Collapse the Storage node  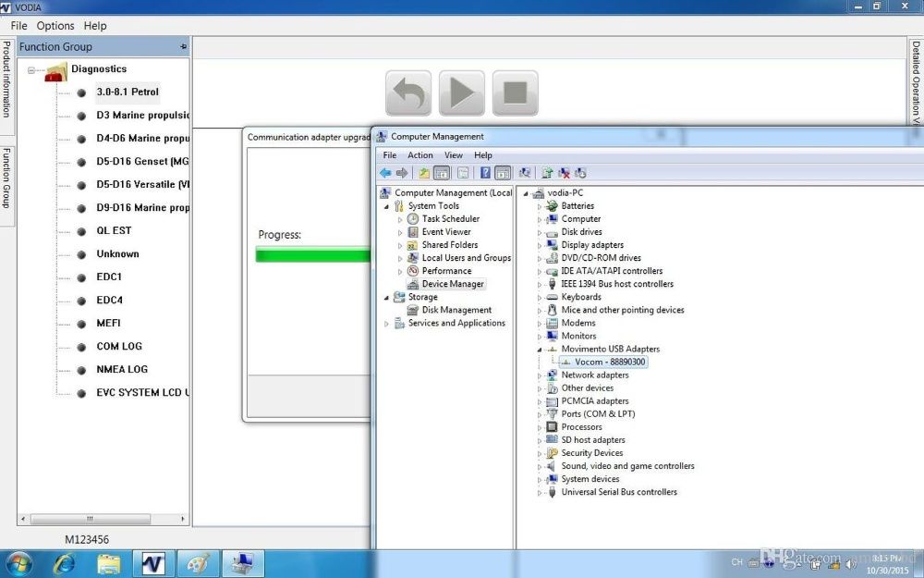[386, 298]
